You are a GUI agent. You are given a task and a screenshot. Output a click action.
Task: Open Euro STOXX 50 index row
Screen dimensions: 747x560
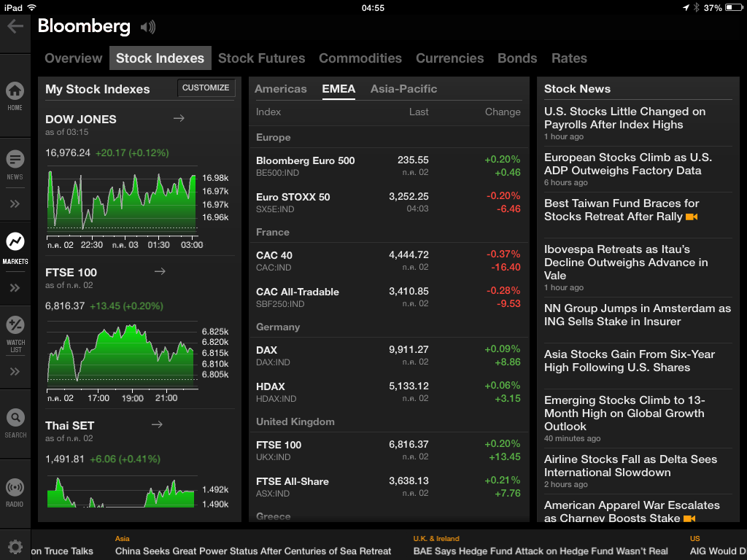click(x=388, y=203)
